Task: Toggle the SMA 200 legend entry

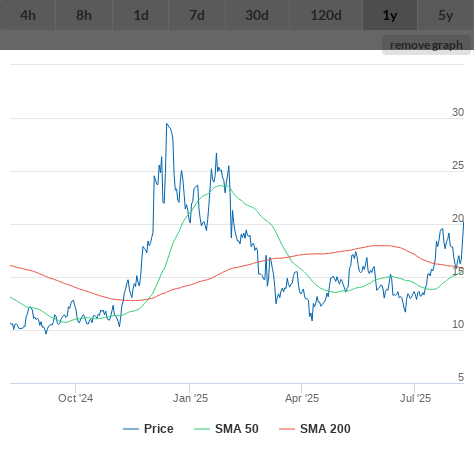Action: [315, 429]
